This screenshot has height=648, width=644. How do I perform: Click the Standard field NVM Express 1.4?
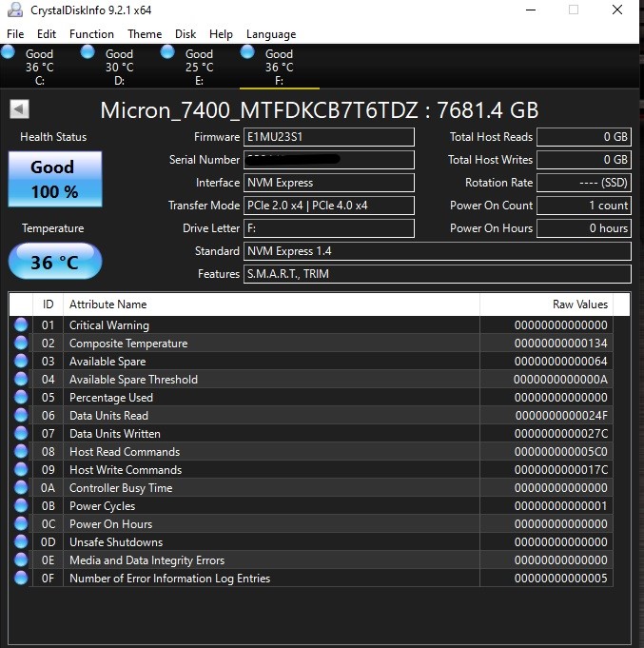pos(438,251)
